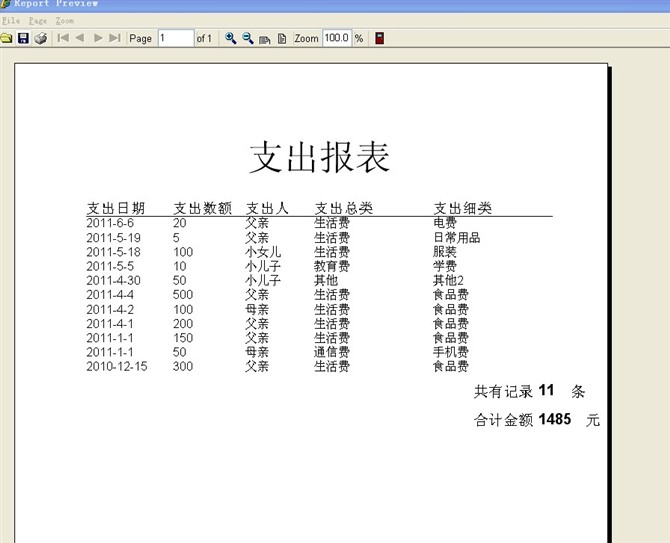The image size is (670, 543).
Task: Go to previous page arrow
Action: tap(79, 38)
